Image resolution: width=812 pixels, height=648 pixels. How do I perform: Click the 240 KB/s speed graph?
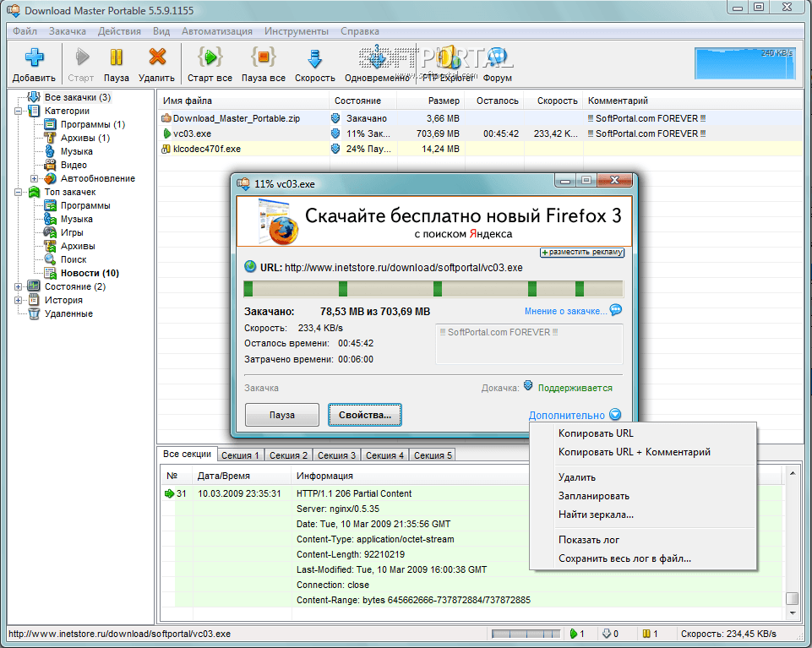[744, 63]
